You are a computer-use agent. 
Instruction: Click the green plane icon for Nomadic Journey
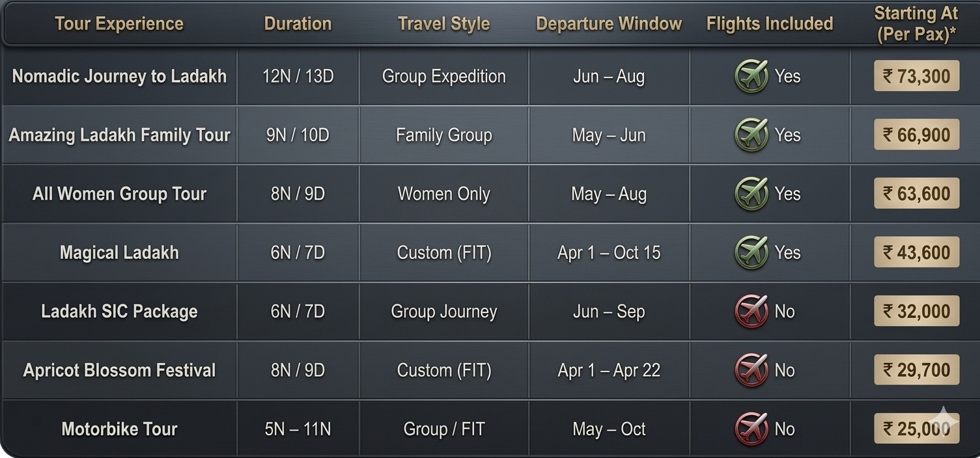coord(751,76)
